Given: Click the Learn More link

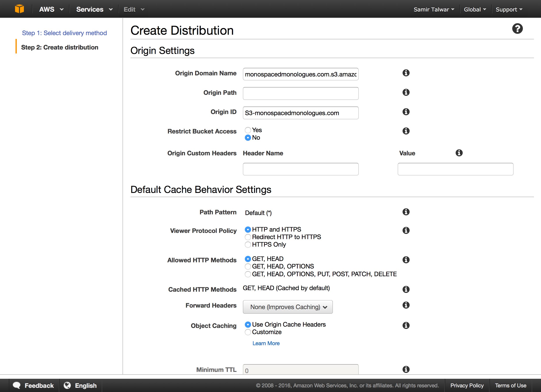Looking at the screenshot, I should [x=266, y=343].
